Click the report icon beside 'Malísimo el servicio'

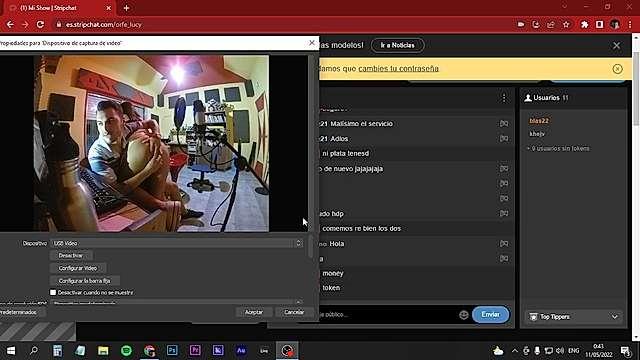504,124
